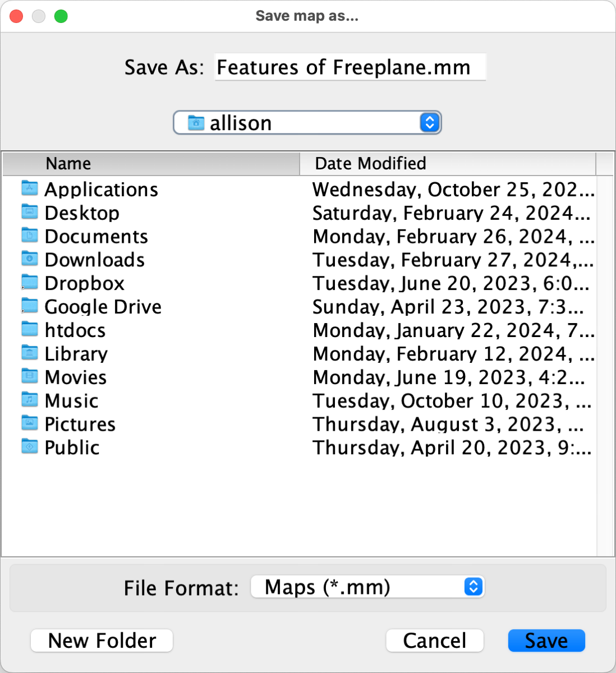Select the Pictures folder icon
Viewport: 616px width, 673px height.
[30, 423]
